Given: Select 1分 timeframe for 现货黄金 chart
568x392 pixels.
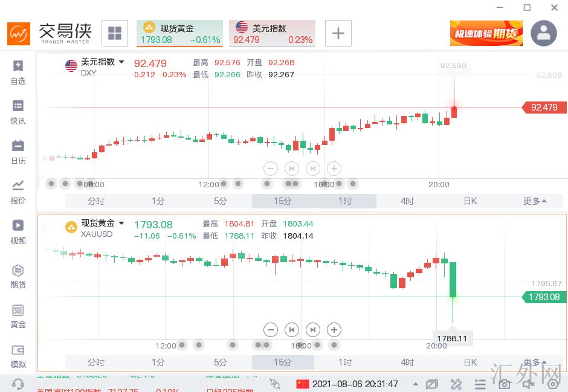Looking at the screenshot, I should point(158,362).
